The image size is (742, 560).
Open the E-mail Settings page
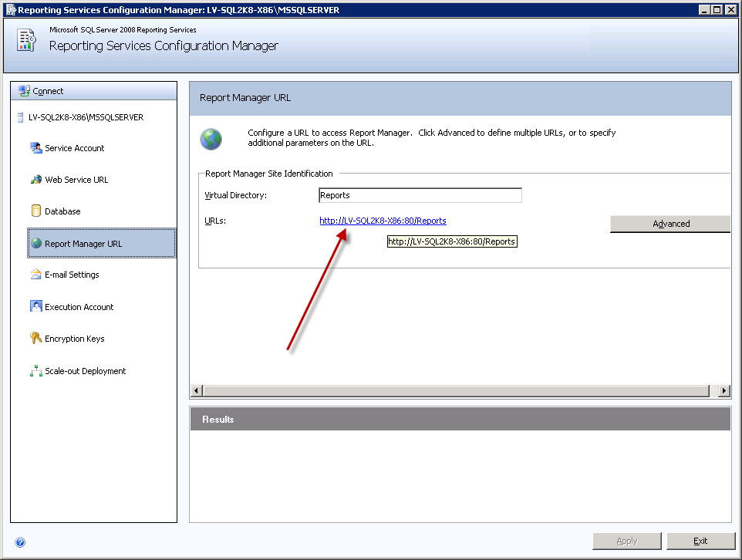pos(72,275)
